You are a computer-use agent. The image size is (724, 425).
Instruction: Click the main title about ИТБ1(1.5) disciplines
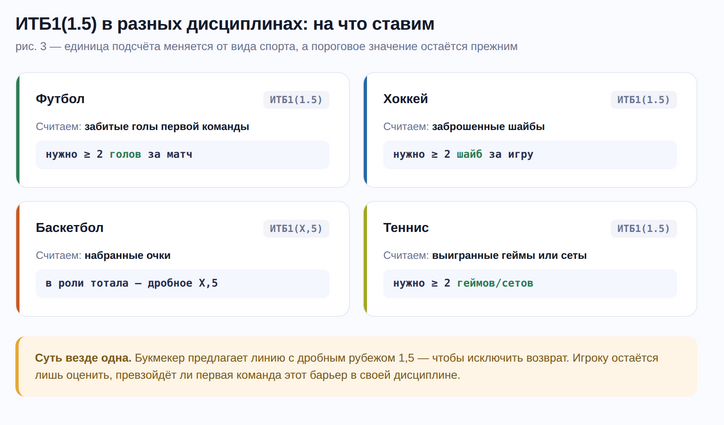(225, 23)
